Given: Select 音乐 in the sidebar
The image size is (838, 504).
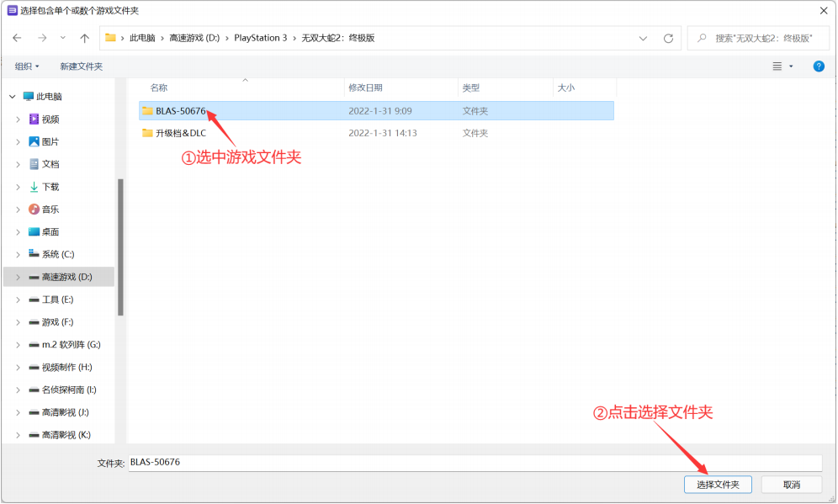Looking at the screenshot, I should coord(50,210).
